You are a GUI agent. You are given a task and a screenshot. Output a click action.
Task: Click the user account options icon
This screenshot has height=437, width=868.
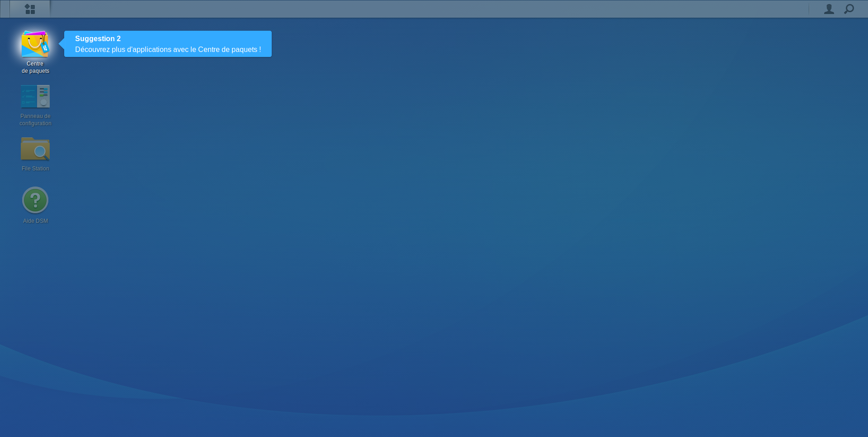point(829,9)
